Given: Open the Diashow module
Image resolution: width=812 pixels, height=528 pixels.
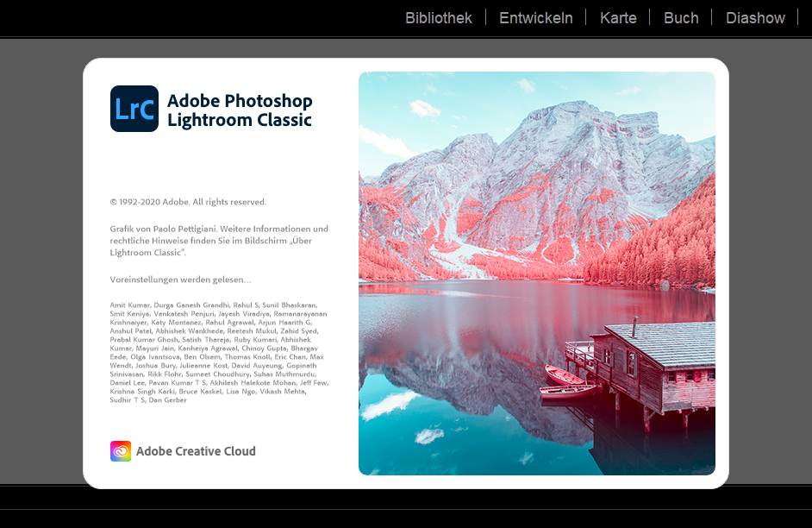Looking at the screenshot, I should tap(755, 18).
